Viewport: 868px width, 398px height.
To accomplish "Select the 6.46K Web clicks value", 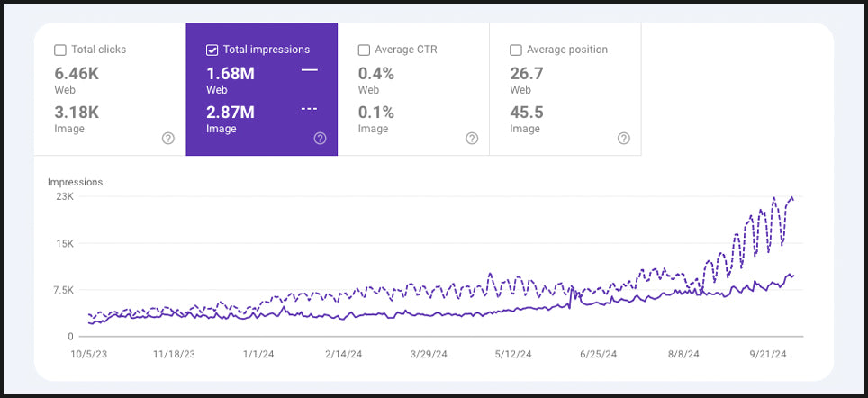I will tap(76, 74).
